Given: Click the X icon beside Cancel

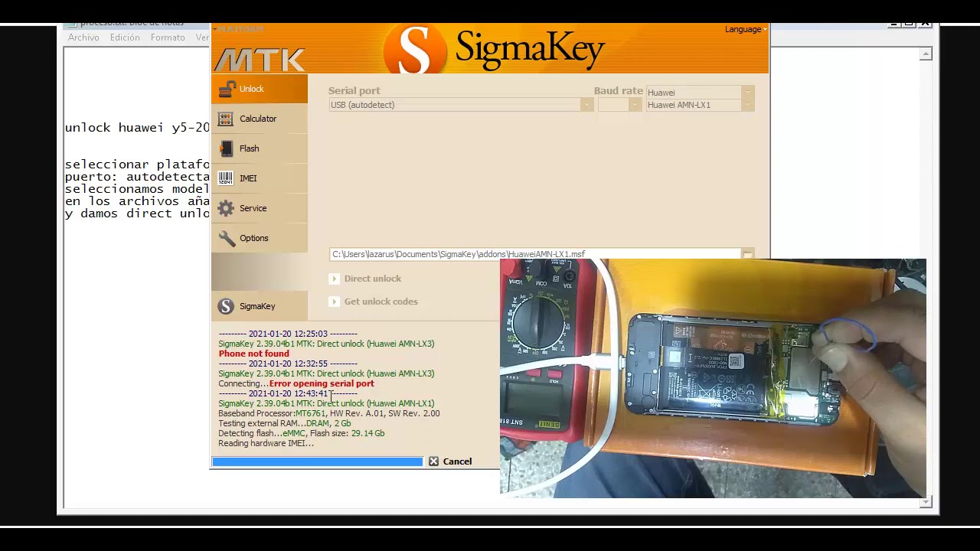Looking at the screenshot, I should 433,461.
